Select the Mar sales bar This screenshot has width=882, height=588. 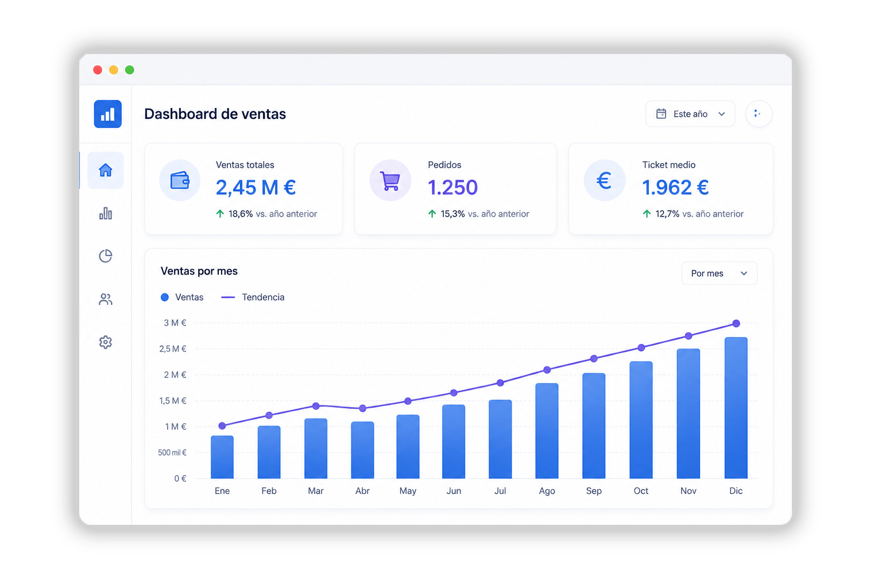[316, 448]
